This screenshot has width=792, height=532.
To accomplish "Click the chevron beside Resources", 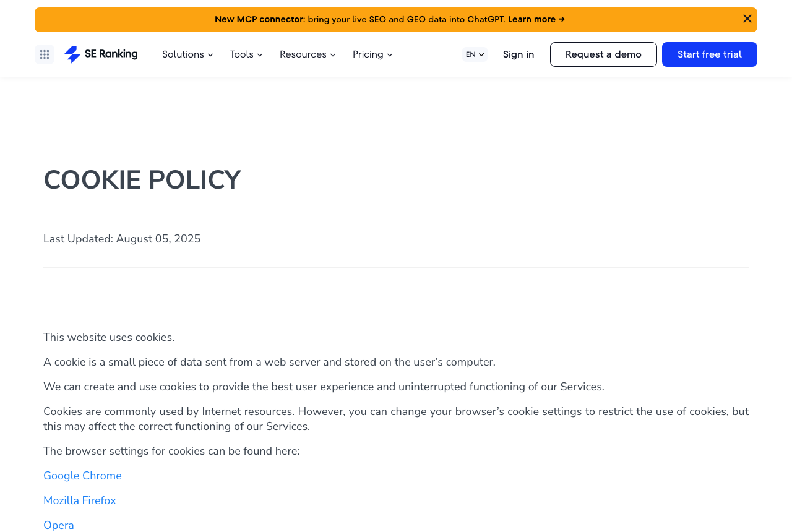I will tap(333, 55).
